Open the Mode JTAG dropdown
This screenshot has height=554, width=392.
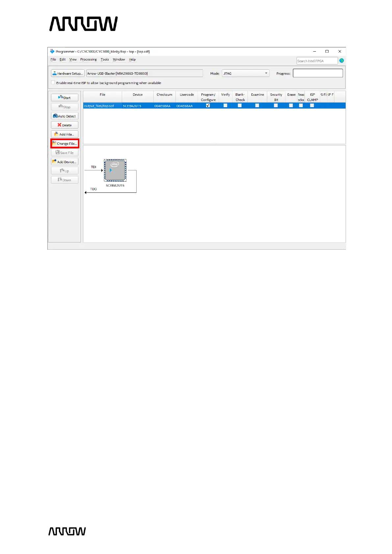pos(246,73)
